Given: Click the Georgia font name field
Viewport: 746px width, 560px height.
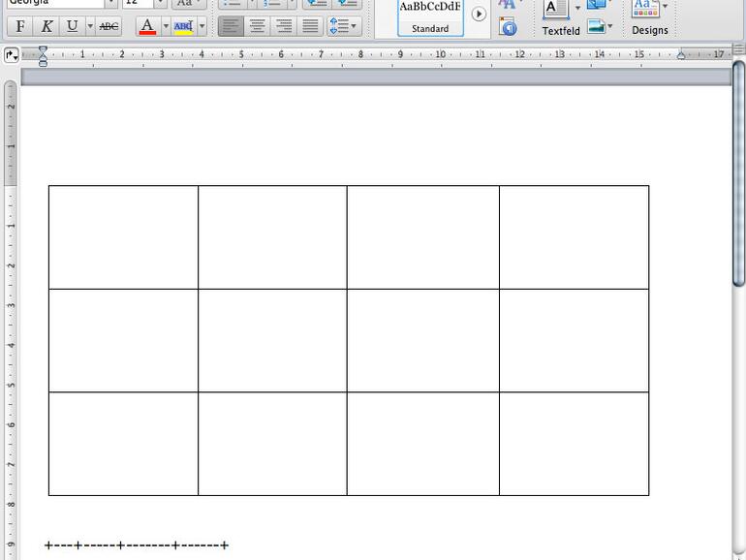Looking at the screenshot, I should click(x=55, y=3).
